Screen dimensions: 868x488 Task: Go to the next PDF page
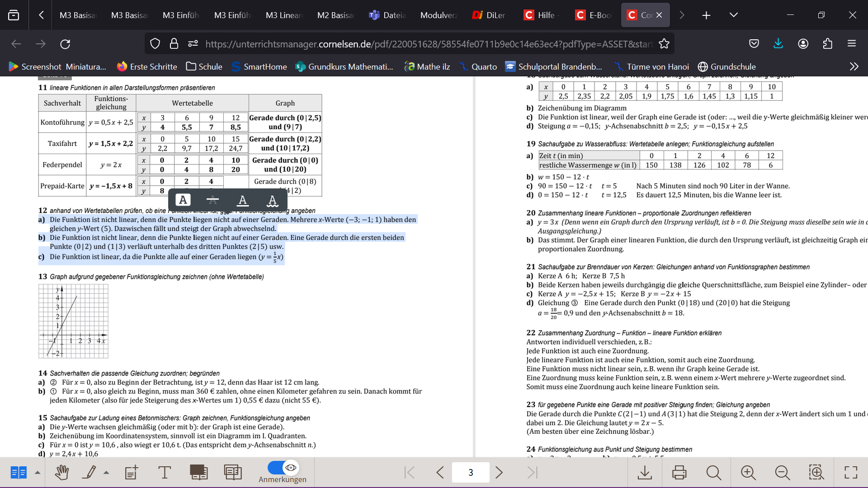(x=499, y=473)
